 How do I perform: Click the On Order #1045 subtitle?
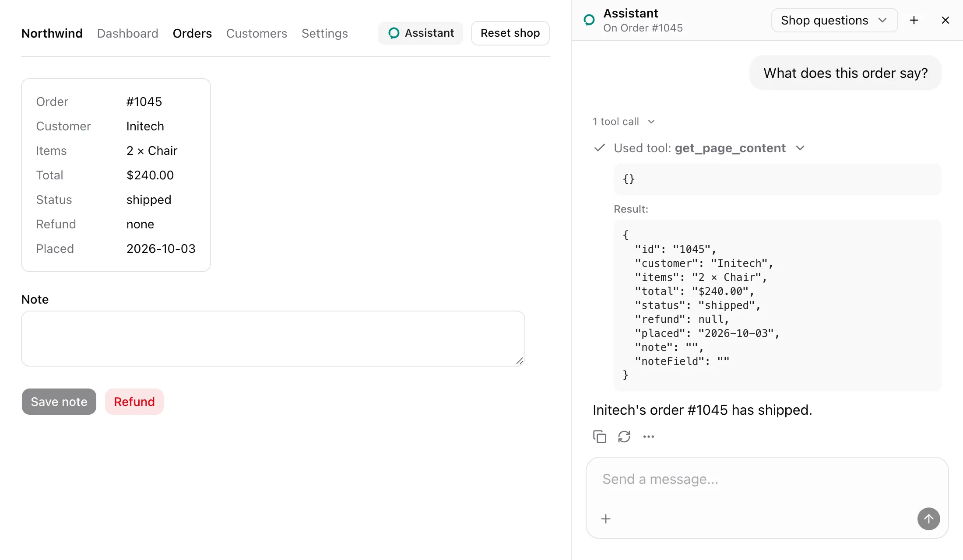click(x=643, y=28)
